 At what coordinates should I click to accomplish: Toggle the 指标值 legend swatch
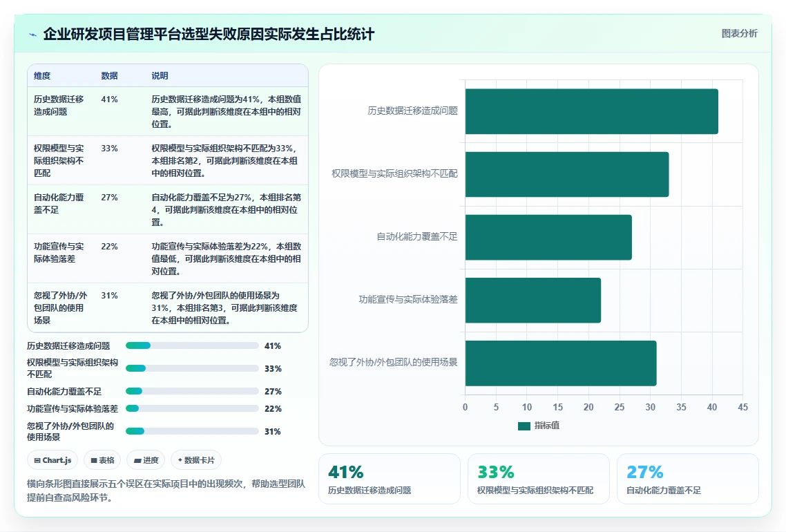click(524, 426)
